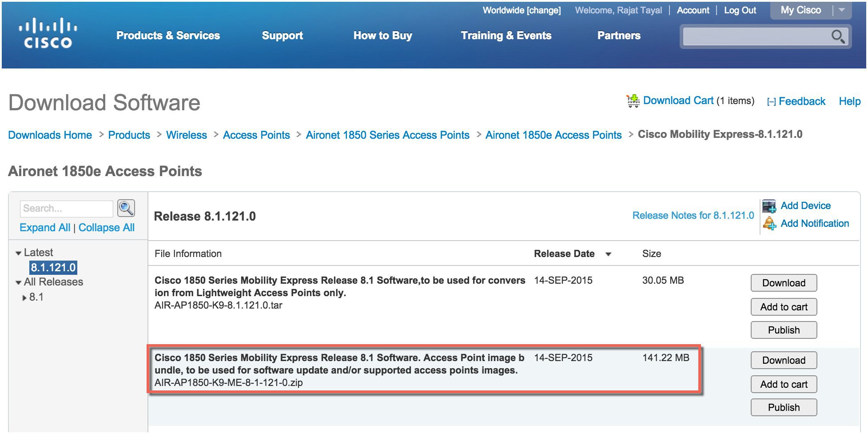Click the Add Device icon
868x434 pixels.
(769, 206)
